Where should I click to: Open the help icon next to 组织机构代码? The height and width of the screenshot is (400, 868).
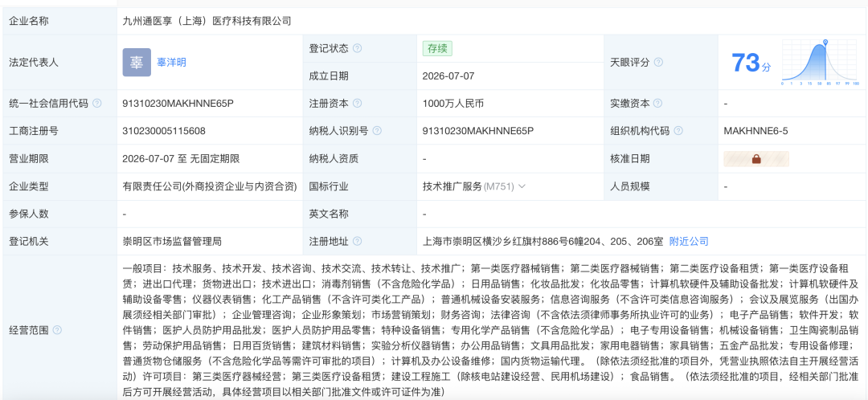678,131
